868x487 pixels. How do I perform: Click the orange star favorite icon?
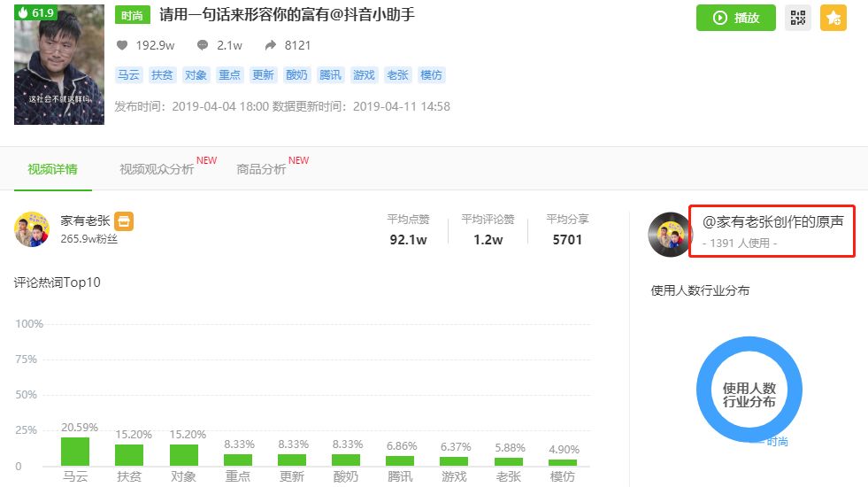point(833,18)
